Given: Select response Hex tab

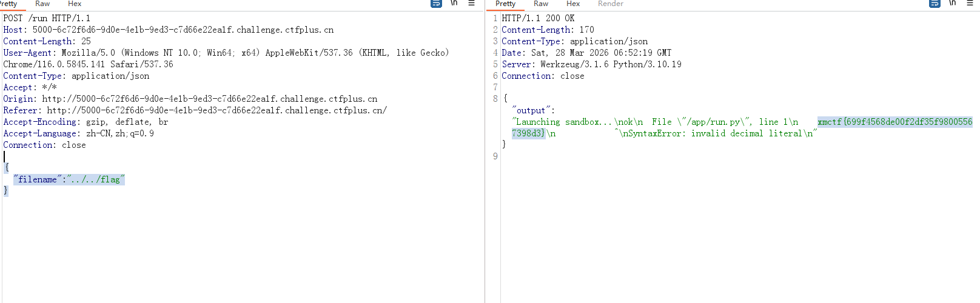Looking at the screenshot, I should [x=573, y=4].
